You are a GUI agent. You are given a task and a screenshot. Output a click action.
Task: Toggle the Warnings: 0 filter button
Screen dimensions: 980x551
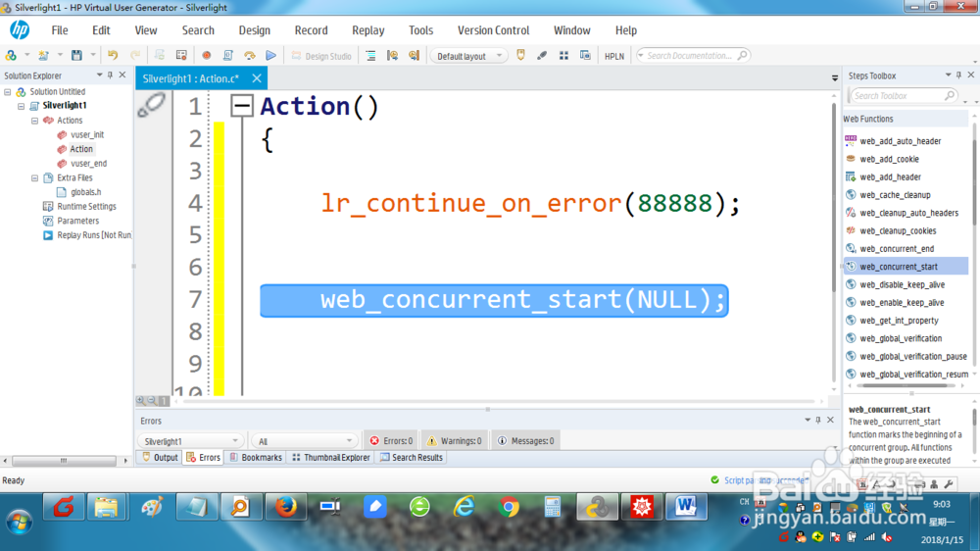(455, 441)
